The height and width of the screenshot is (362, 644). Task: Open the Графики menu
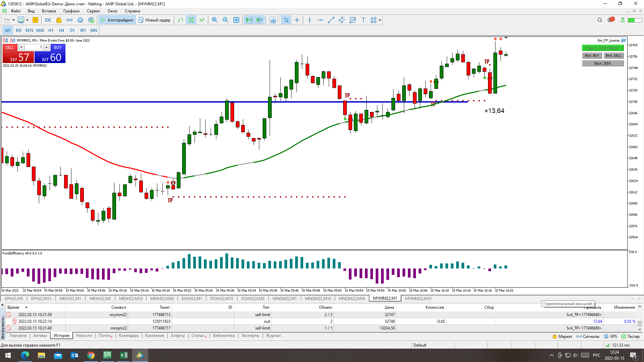click(x=71, y=11)
